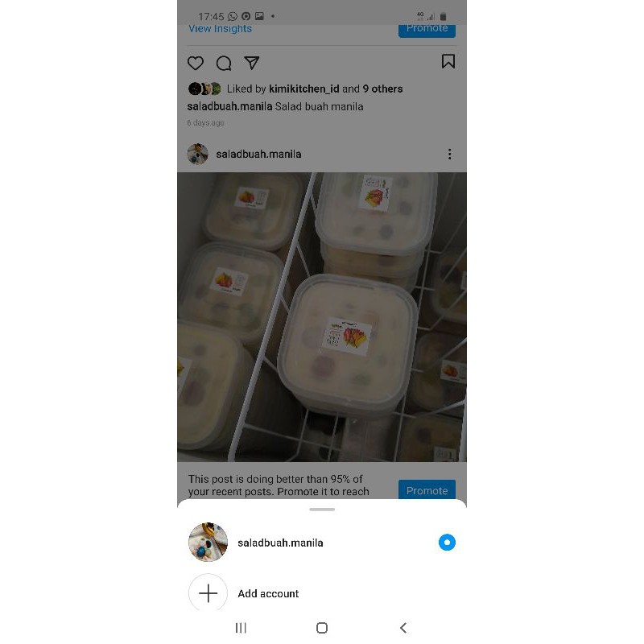
Task: Tap the plus icon to add account
Action: [208, 593]
